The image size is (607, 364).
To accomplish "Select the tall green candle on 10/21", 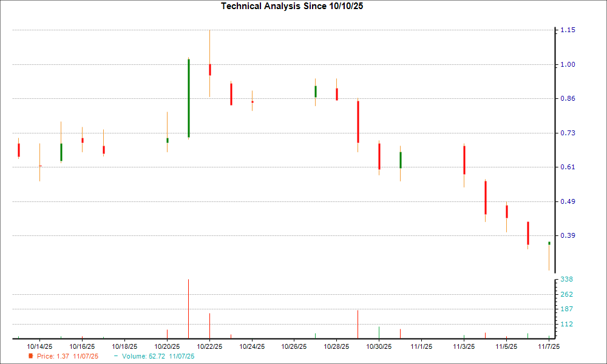I will (188, 97).
